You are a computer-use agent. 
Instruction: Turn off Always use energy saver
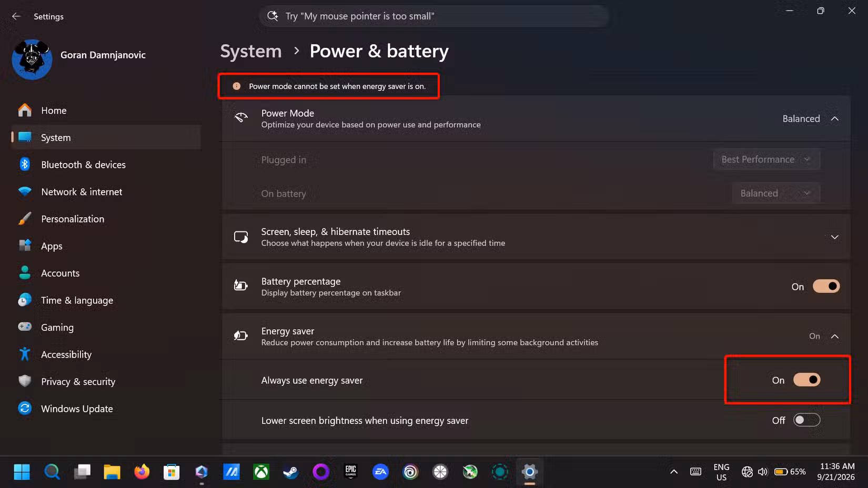(806, 380)
